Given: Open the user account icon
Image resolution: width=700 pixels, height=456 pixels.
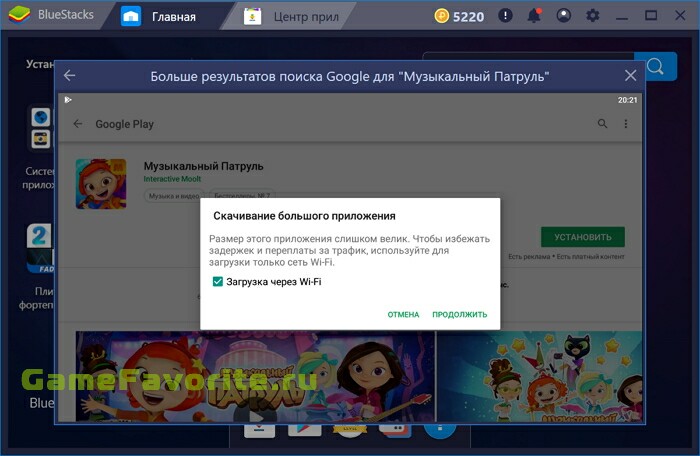Looking at the screenshot, I should pyautogui.click(x=563, y=16).
